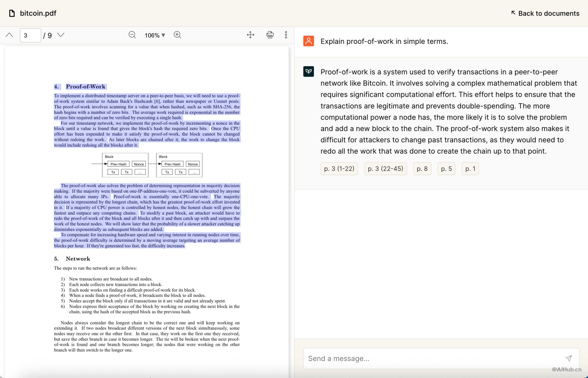Click Back to documents
Viewport: 588px width, 378px height.
pyautogui.click(x=545, y=13)
